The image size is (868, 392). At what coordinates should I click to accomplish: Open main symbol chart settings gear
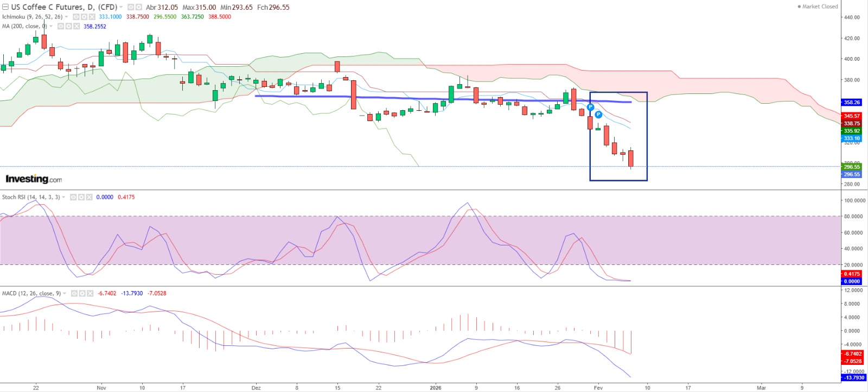coord(139,7)
